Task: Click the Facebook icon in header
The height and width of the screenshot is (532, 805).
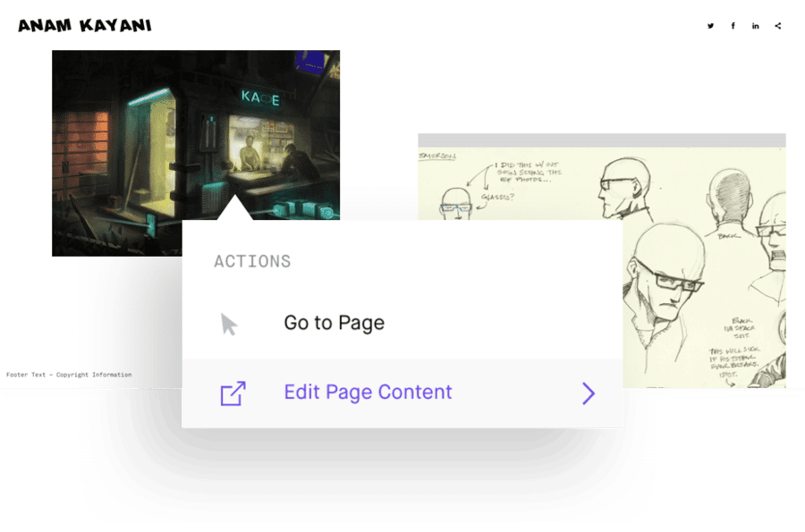Action: click(x=733, y=26)
